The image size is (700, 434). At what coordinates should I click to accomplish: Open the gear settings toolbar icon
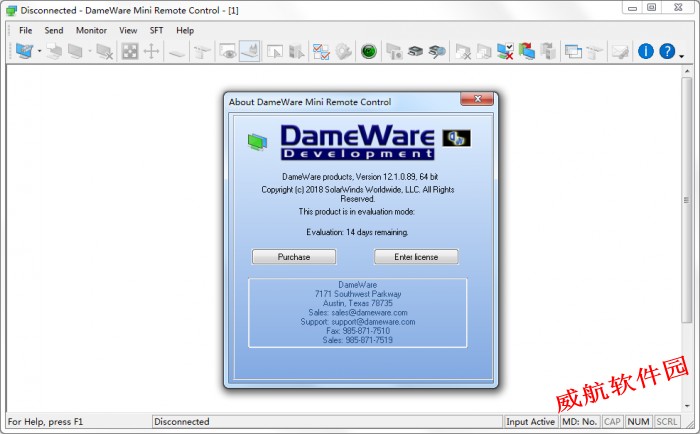click(343, 51)
